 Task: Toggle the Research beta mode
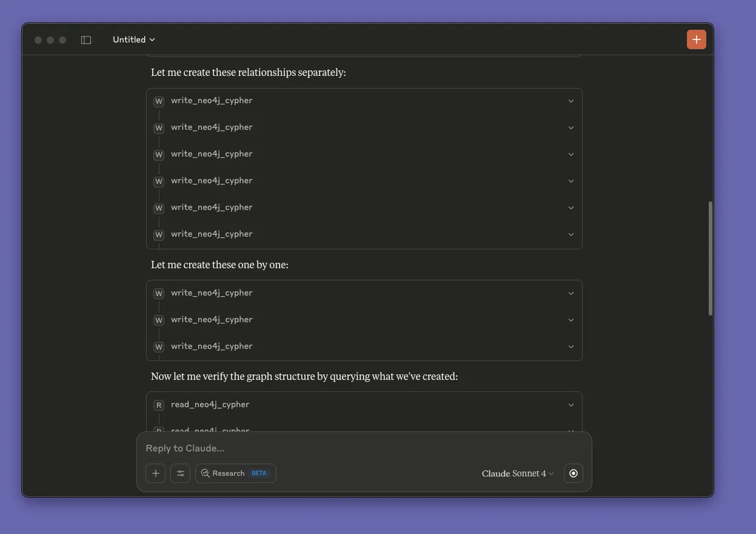tap(235, 473)
